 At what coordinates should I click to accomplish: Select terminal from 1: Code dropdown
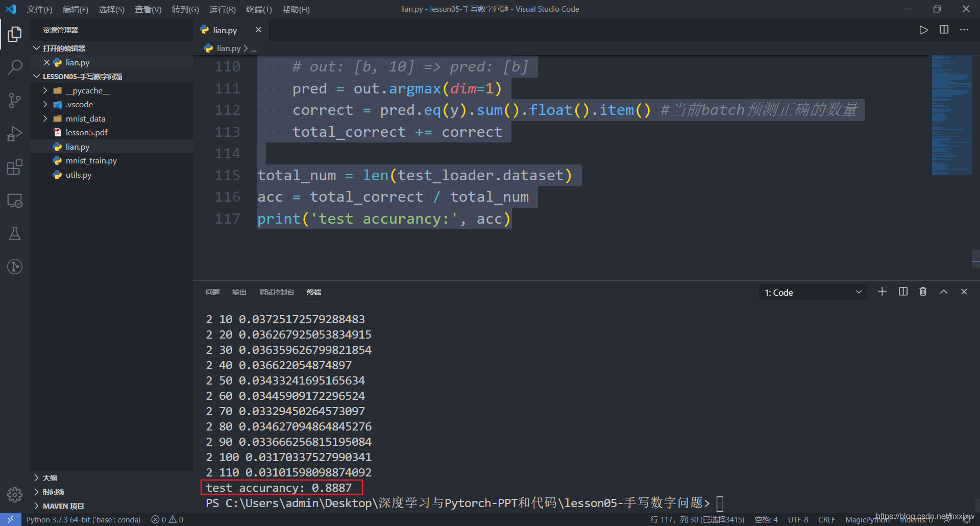pos(813,292)
